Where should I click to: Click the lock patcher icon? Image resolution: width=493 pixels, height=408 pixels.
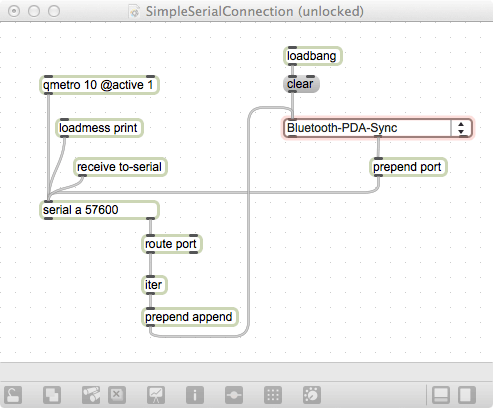[x=13, y=395]
